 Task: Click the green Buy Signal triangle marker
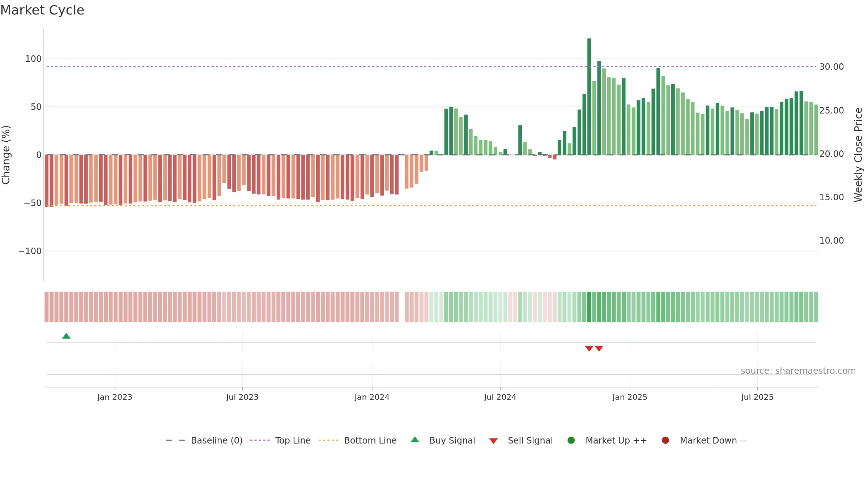pyautogui.click(x=66, y=336)
